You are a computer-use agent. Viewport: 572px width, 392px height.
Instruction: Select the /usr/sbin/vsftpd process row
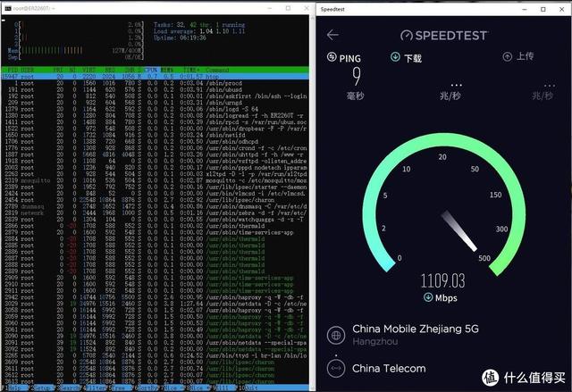pyautogui.click(x=155, y=161)
